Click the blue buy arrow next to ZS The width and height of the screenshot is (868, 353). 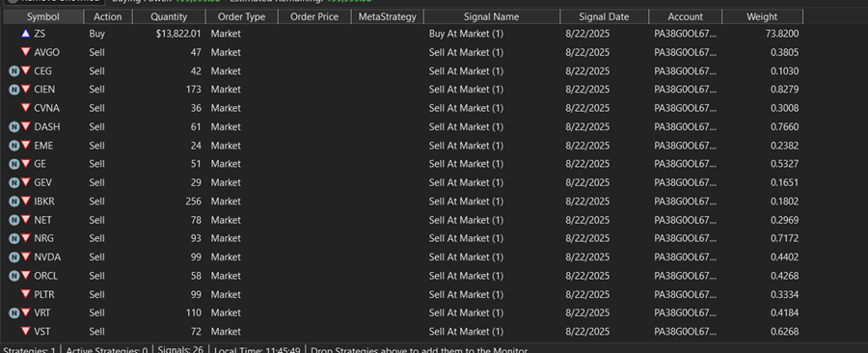coord(25,34)
